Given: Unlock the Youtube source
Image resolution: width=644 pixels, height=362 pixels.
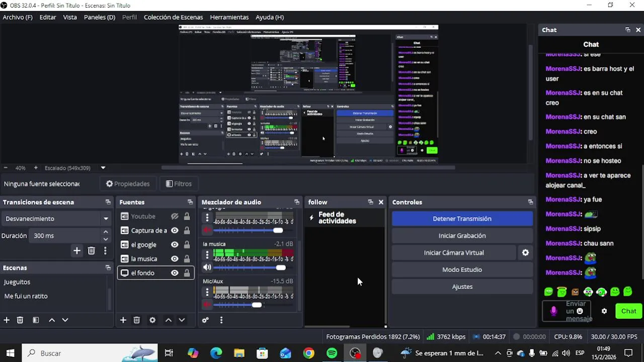Looking at the screenshot, I should [187, 216].
